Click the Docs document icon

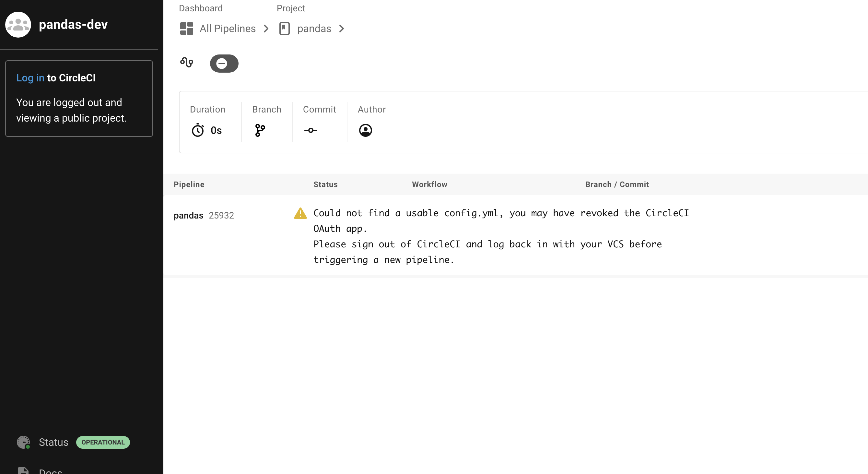pyautogui.click(x=23, y=470)
